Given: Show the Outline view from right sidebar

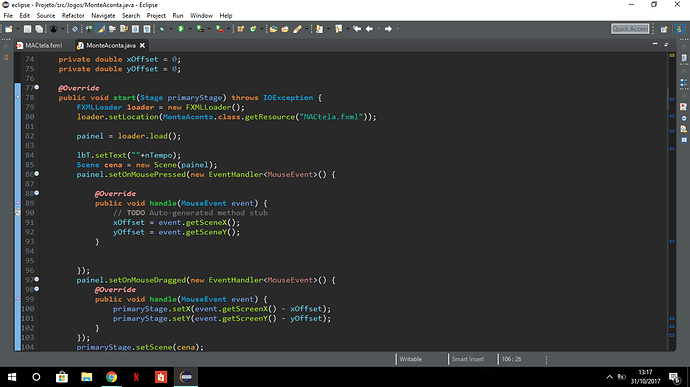Looking at the screenshot, I should [683, 83].
